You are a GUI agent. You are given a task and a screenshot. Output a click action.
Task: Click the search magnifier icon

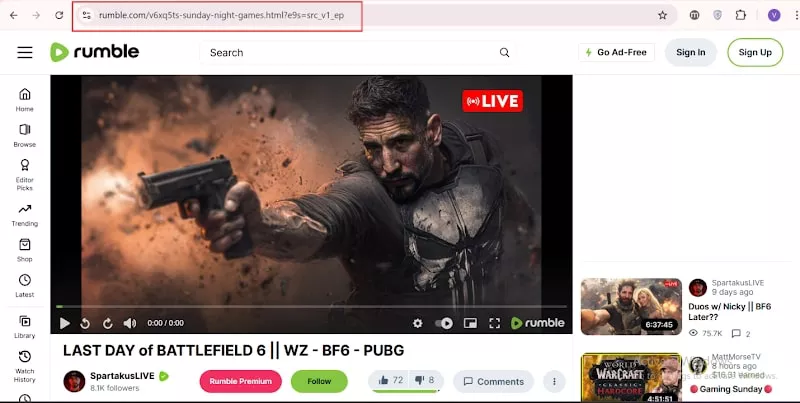504,53
